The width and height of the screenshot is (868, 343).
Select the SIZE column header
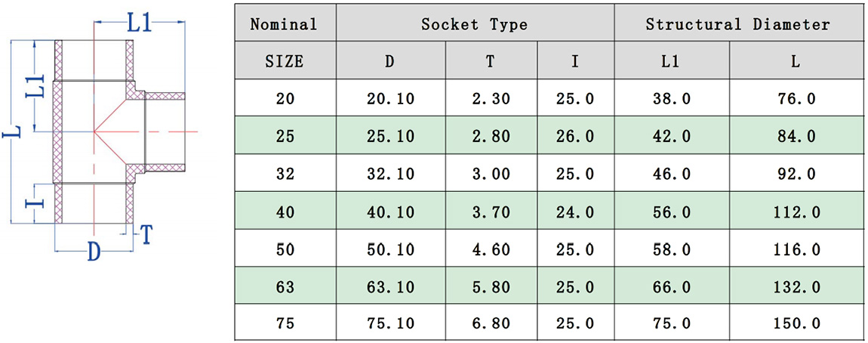click(284, 61)
